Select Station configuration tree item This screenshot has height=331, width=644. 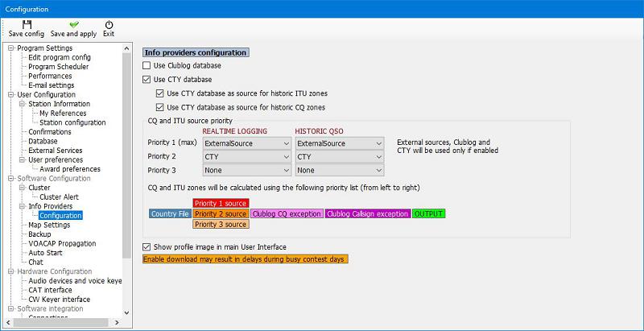(72, 122)
